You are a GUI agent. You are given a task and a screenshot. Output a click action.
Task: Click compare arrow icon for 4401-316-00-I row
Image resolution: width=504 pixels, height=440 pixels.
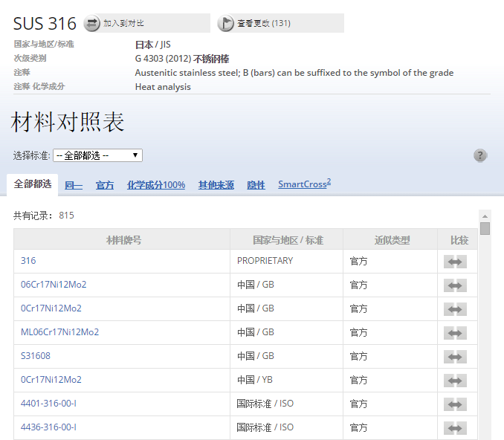click(455, 404)
